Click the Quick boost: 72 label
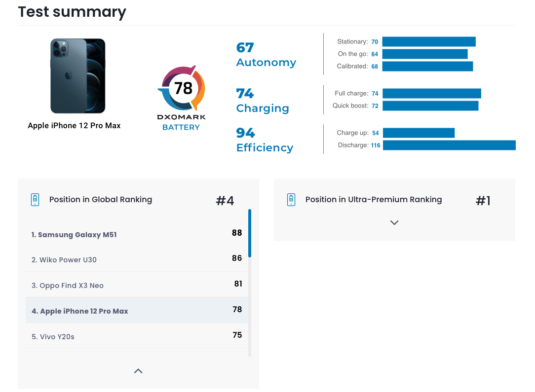Image resolution: width=535 pixels, height=392 pixels. (355, 106)
